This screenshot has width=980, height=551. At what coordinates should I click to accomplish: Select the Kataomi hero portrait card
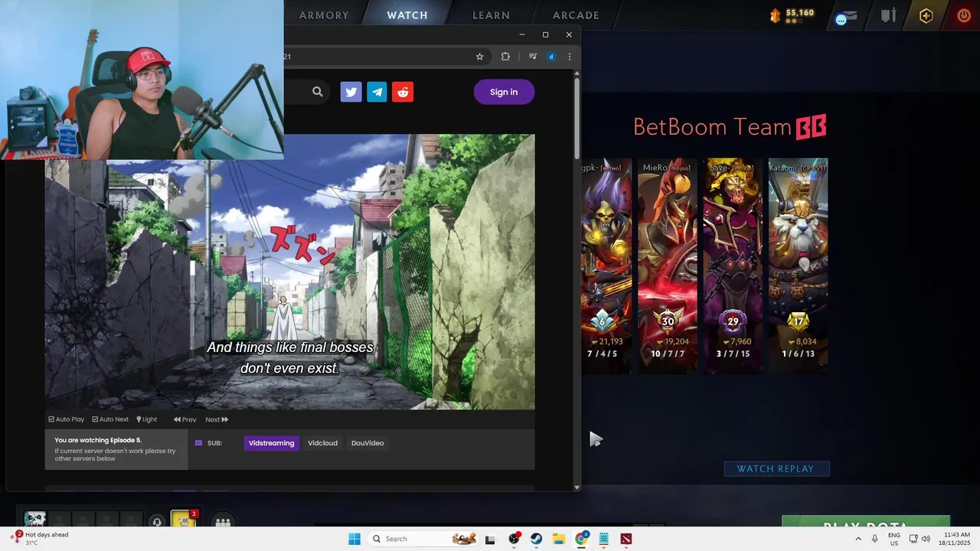[799, 266]
